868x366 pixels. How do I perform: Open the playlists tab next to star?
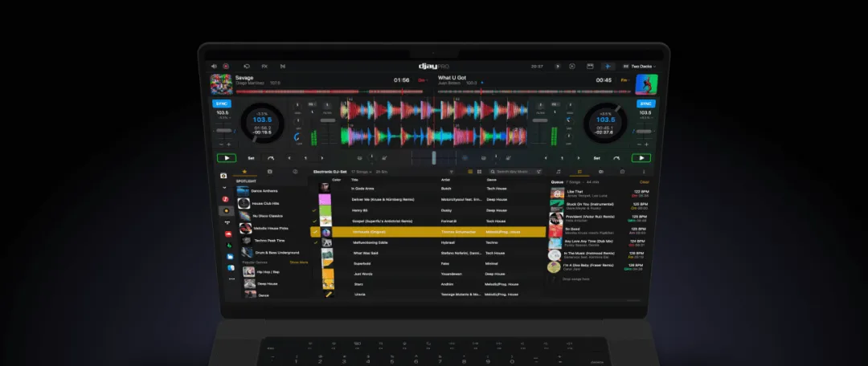click(x=269, y=172)
